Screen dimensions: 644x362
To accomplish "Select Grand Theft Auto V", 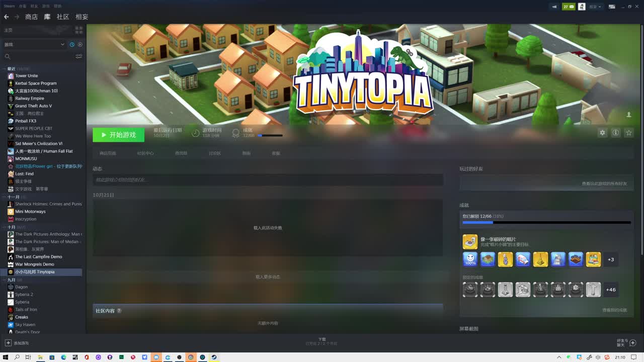I will 33,106.
